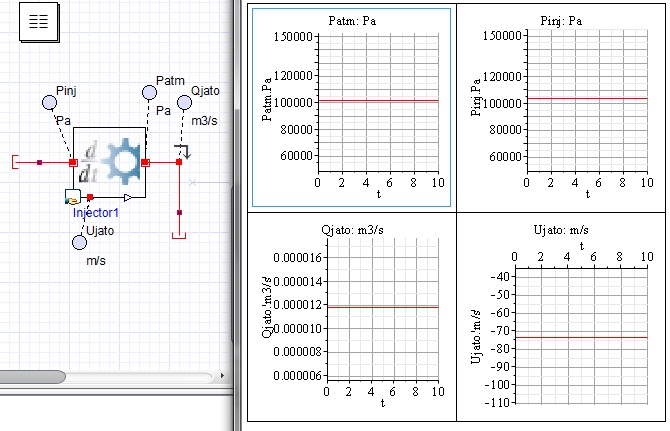Select the Pinj: Pa plot panel
This screenshot has height=431, width=670.
(559, 108)
